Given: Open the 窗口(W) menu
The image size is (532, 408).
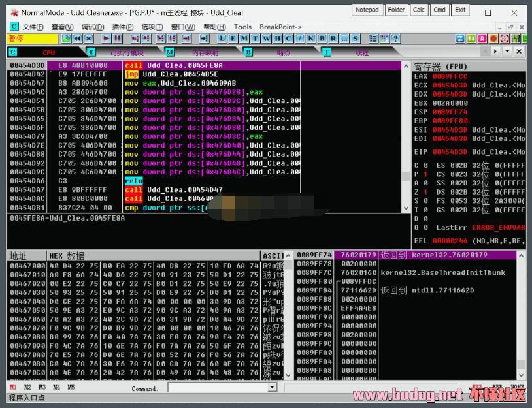Looking at the screenshot, I should [183, 27].
